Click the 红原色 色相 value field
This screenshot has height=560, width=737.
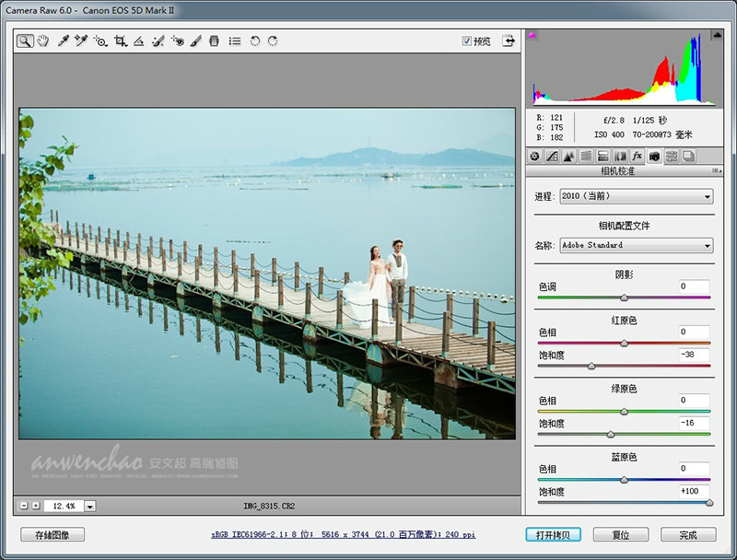pyautogui.click(x=694, y=332)
